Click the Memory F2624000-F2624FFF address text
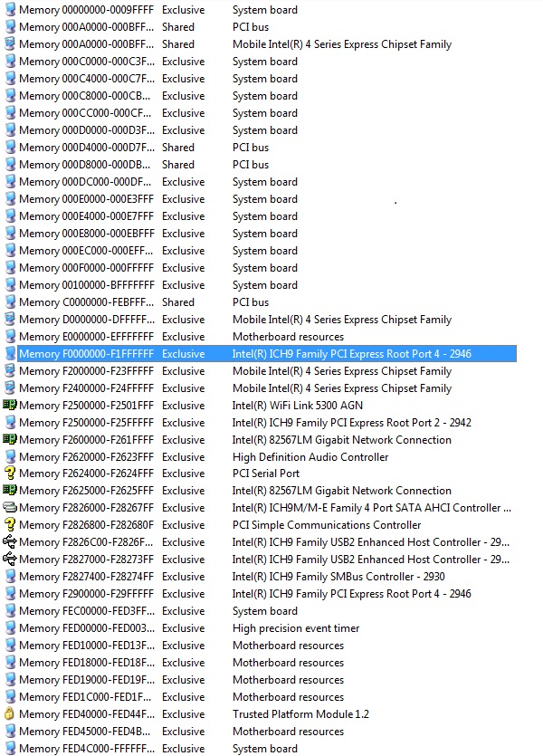Viewport: 543px width, 756px height. point(87,473)
